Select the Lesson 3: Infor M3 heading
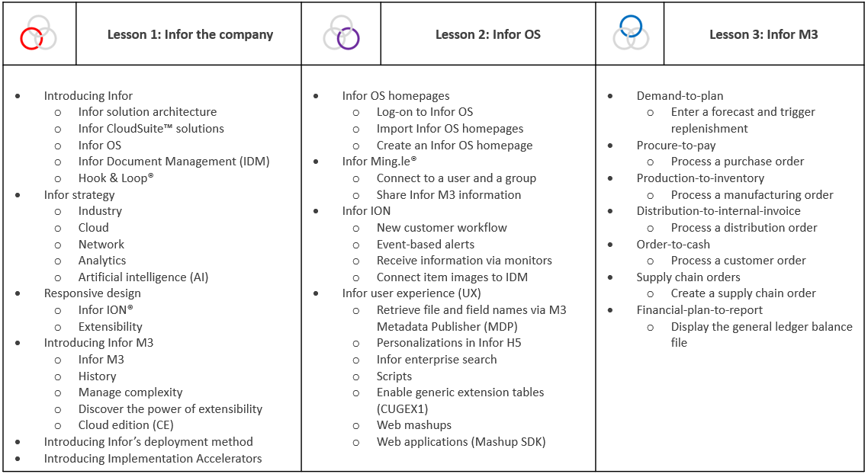 point(764,34)
